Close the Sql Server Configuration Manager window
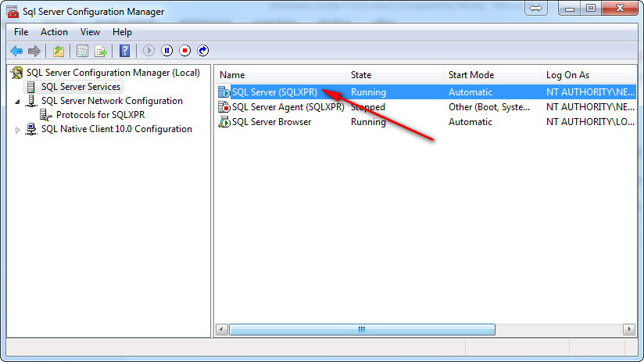The height and width of the screenshot is (362, 644). coord(621,9)
